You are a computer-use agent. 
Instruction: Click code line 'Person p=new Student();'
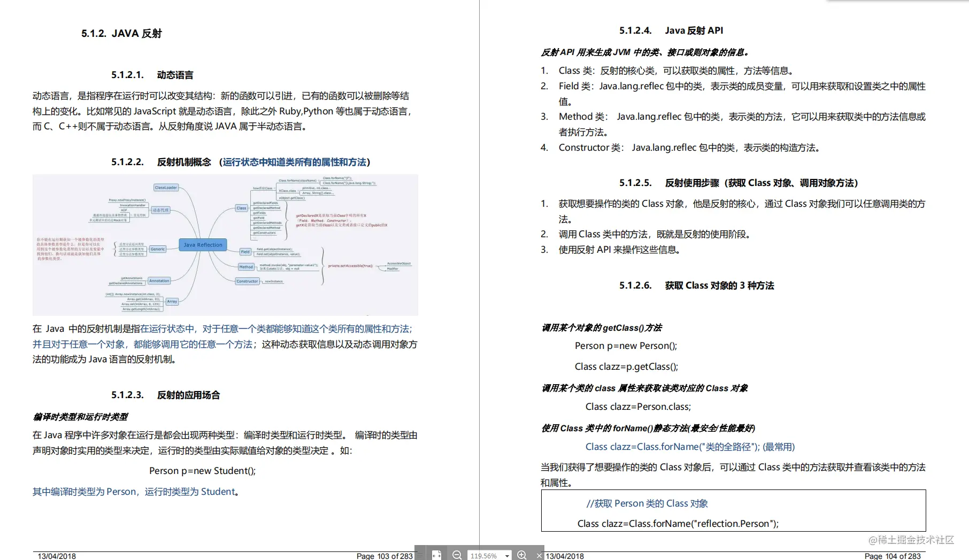pyautogui.click(x=203, y=471)
